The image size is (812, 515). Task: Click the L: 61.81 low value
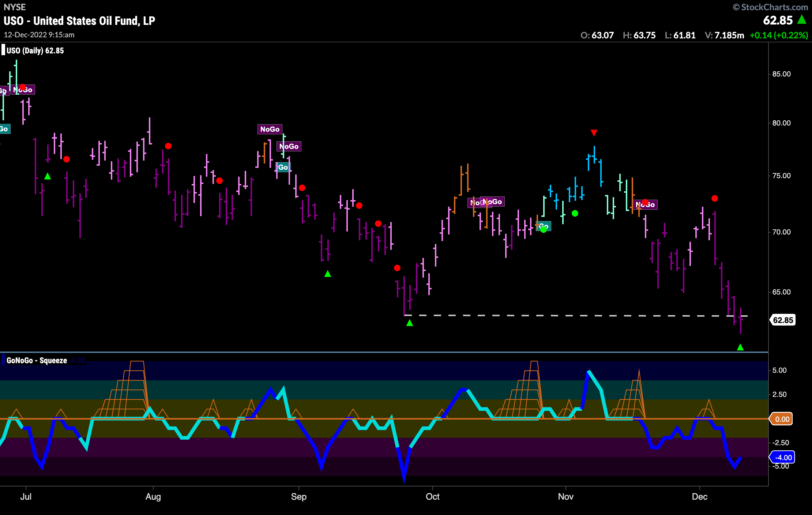click(680, 35)
